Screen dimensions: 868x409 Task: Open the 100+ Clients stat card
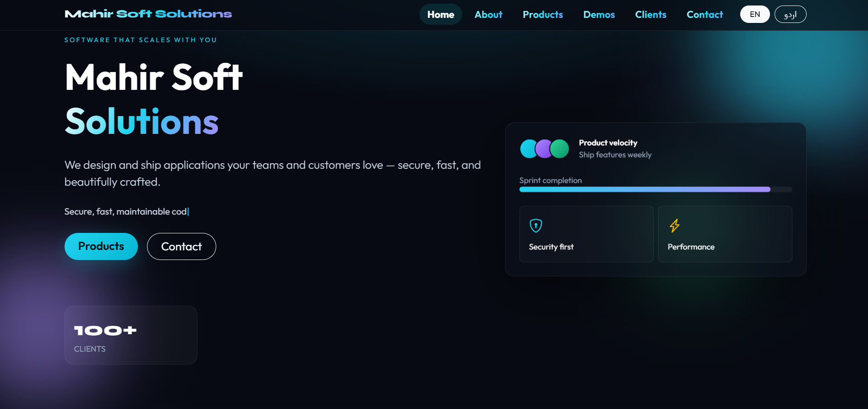(x=131, y=335)
